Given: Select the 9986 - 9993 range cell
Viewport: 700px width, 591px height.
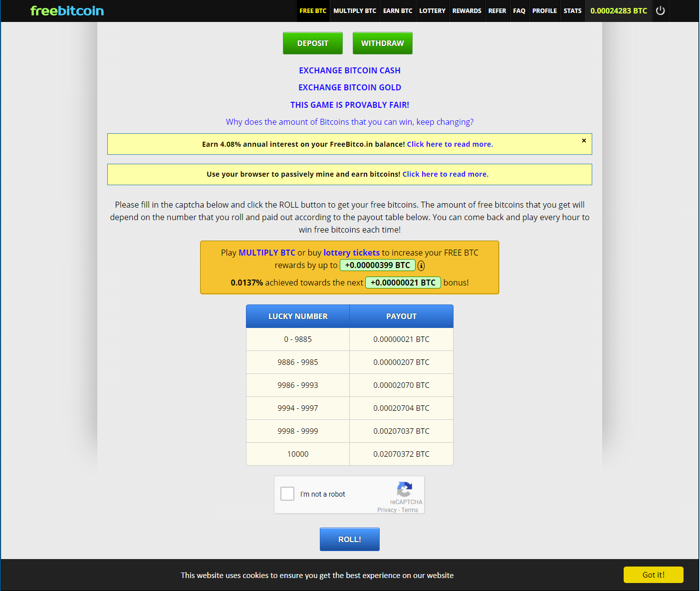Looking at the screenshot, I should point(298,385).
